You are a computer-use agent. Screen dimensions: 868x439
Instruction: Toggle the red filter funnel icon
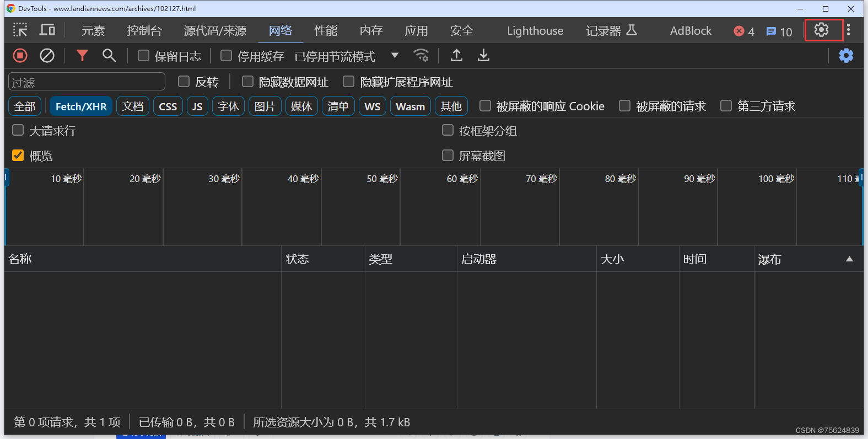click(x=82, y=56)
